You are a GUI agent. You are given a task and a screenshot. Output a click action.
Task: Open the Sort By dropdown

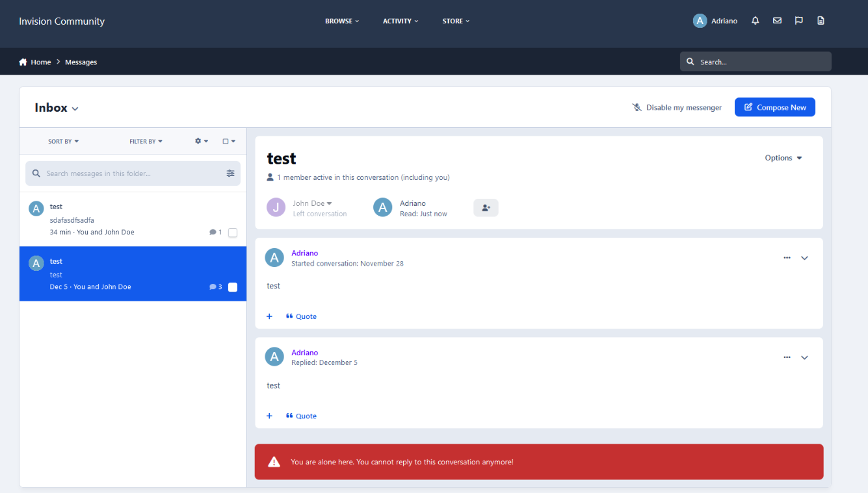pyautogui.click(x=63, y=142)
